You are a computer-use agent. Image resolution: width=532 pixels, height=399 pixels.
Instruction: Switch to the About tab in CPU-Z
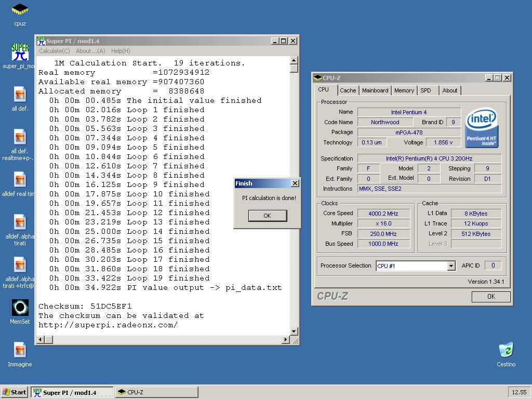point(450,90)
